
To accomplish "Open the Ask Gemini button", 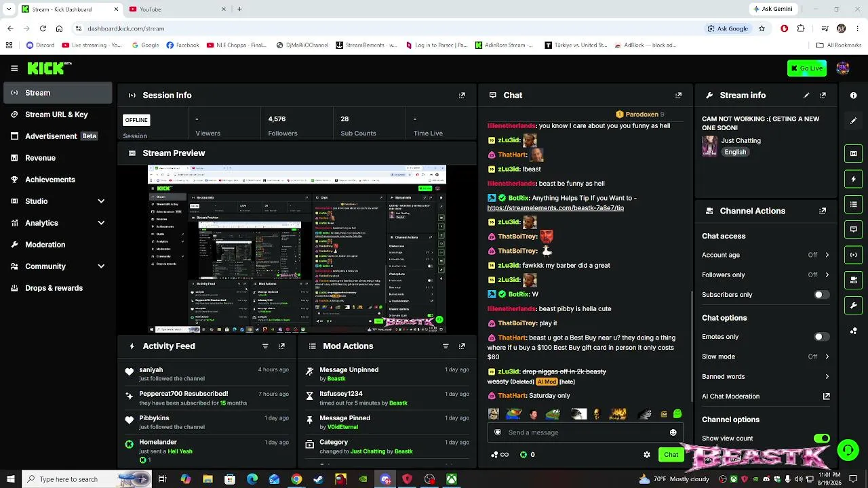I will [x=772, y=9].
